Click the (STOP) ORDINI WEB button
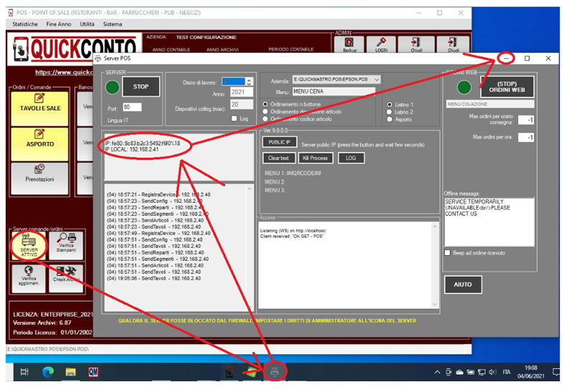The height and width of the screenshot is (392, 574). 507,87
